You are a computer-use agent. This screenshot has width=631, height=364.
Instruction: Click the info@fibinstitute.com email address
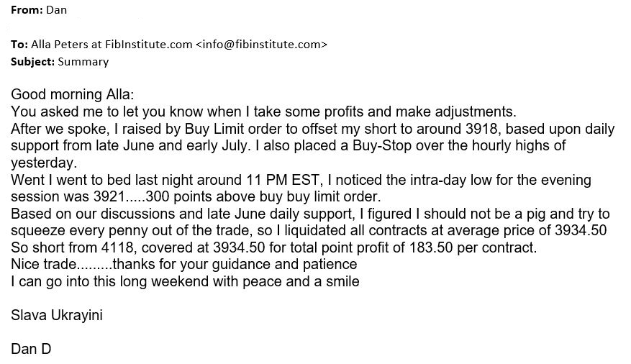pos(262,45)
